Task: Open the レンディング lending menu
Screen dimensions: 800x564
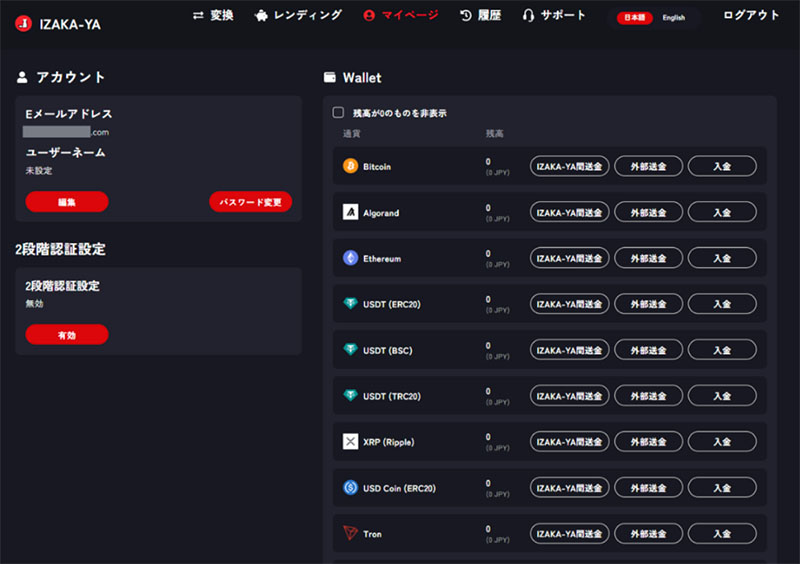Action: 298,15
